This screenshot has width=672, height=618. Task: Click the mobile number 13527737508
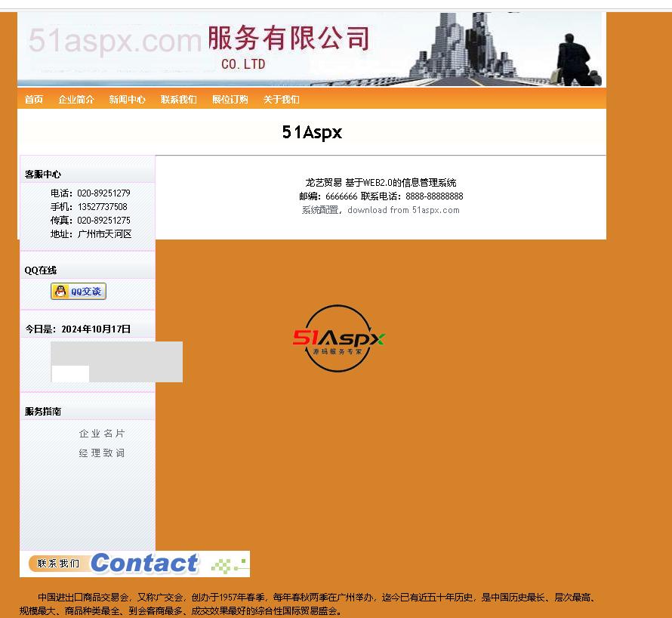tap(103, 207)
